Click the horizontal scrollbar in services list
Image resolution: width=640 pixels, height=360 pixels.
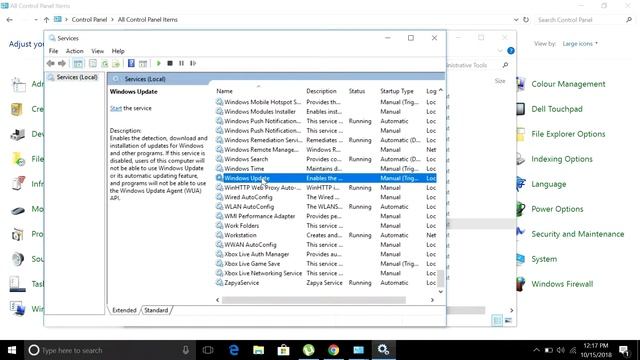click(313, 300)
